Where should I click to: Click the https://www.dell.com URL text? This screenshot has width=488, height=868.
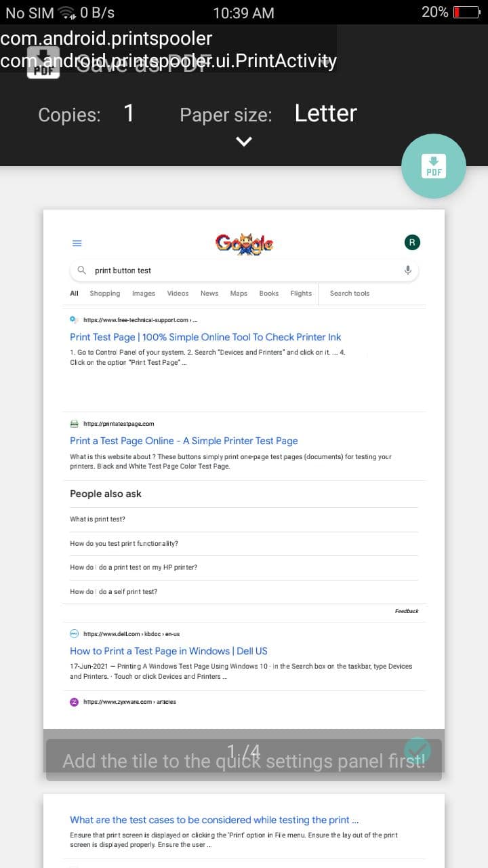[131, 634]
